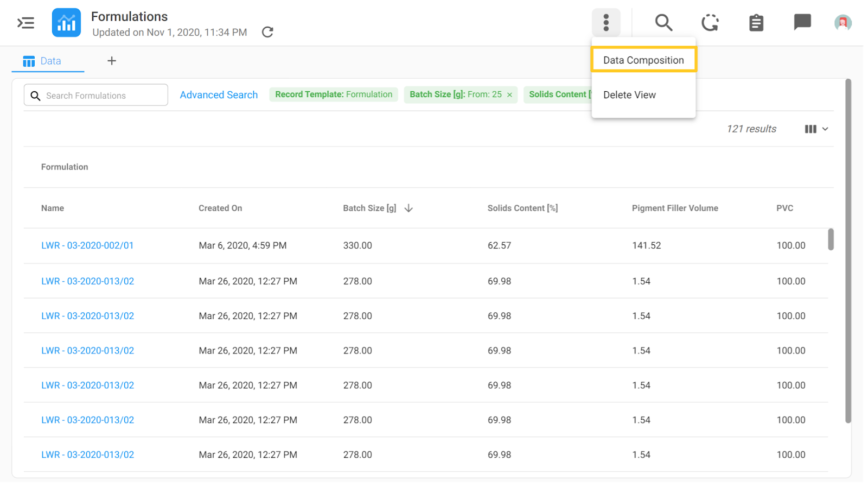Open the first LWR - 03-2020-013/02 link
The image size is (868, 487).
tap(87, 281)
